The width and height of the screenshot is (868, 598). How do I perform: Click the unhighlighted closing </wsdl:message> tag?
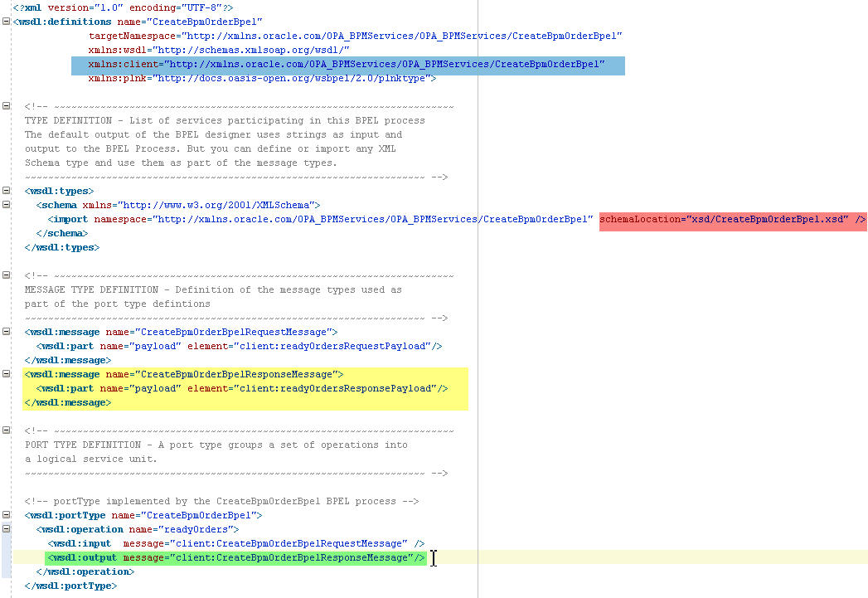tap(67, 361)
